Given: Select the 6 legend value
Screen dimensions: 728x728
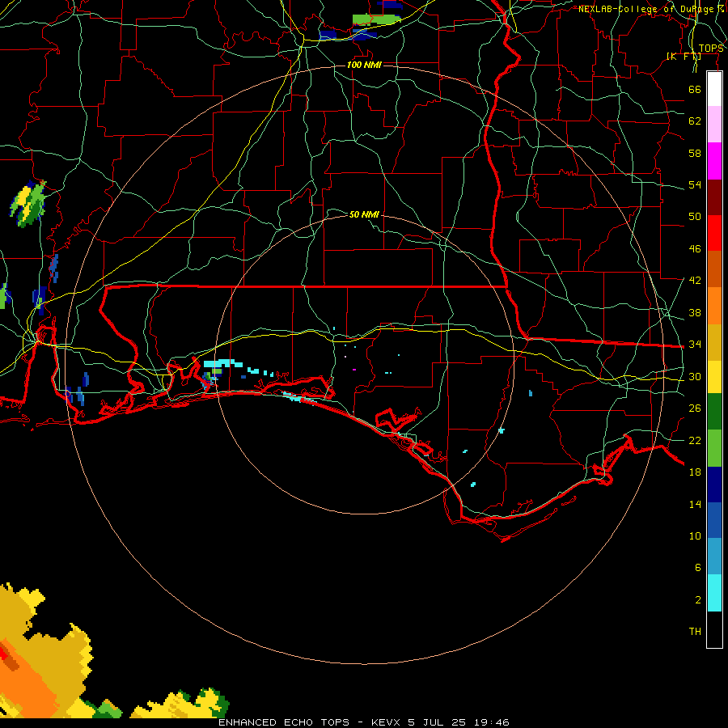Looking at the screenshot, I should [698, 568].
